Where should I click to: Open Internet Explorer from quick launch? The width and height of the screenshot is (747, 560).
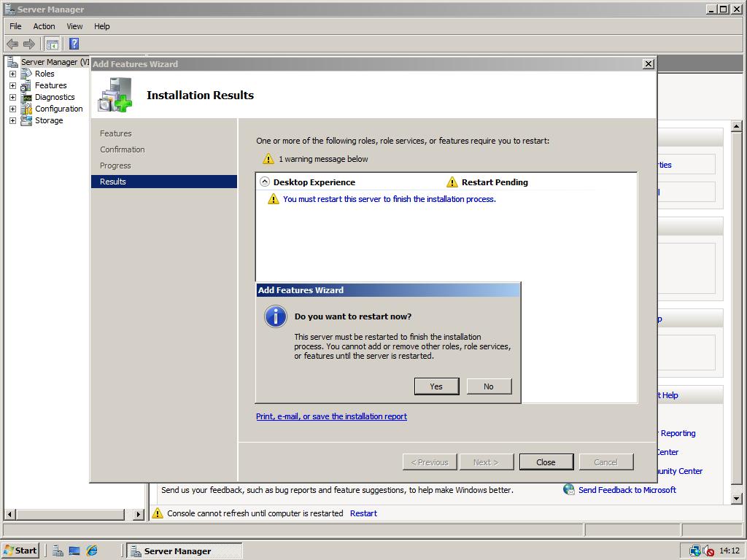click(x=92, y=551)
